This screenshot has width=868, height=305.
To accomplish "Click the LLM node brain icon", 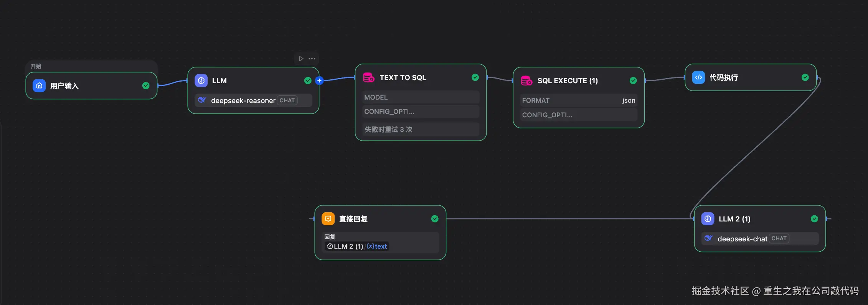I will [x=201, y=80].
